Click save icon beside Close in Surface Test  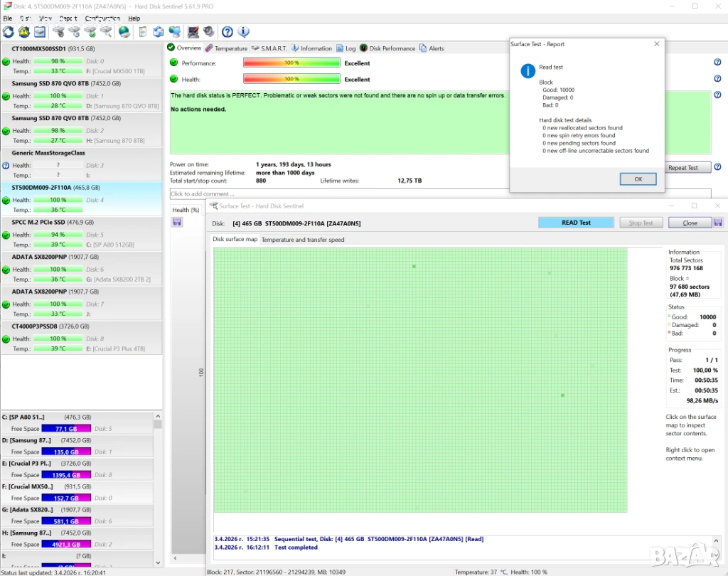(x=718, y=223)
